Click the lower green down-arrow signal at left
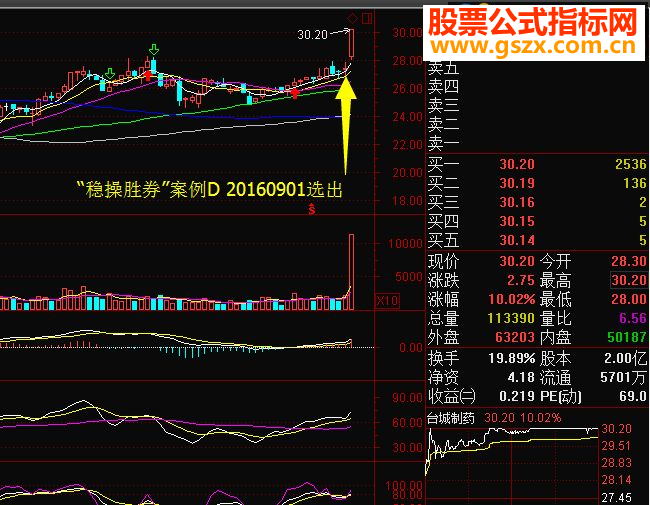This screenshot has width=650, height=505. click(109, 74)
